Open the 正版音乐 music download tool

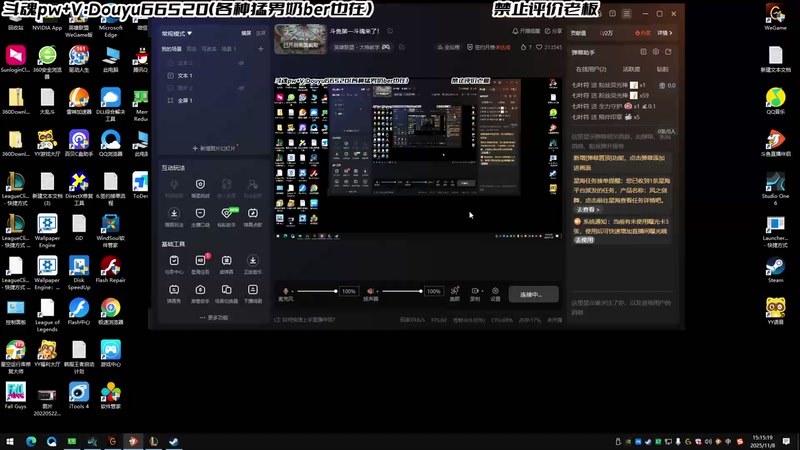pyautogui.click(x=253, y=264)
